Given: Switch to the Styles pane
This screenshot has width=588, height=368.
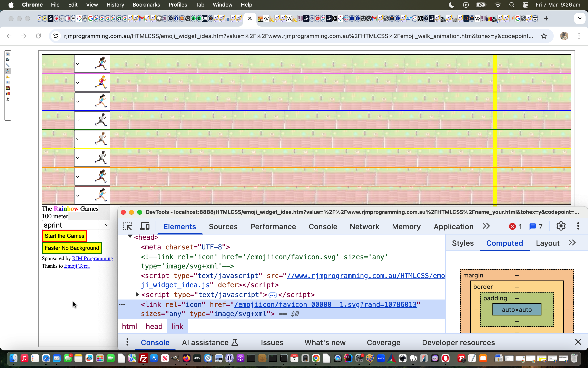Looking at the screenshot, I should click(x=463, y=243).
